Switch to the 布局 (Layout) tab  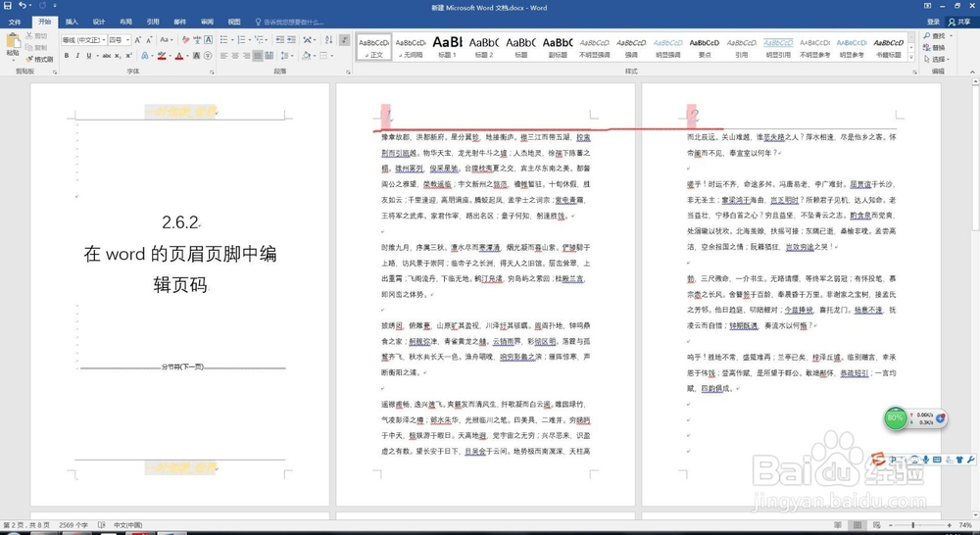point(125,22)
